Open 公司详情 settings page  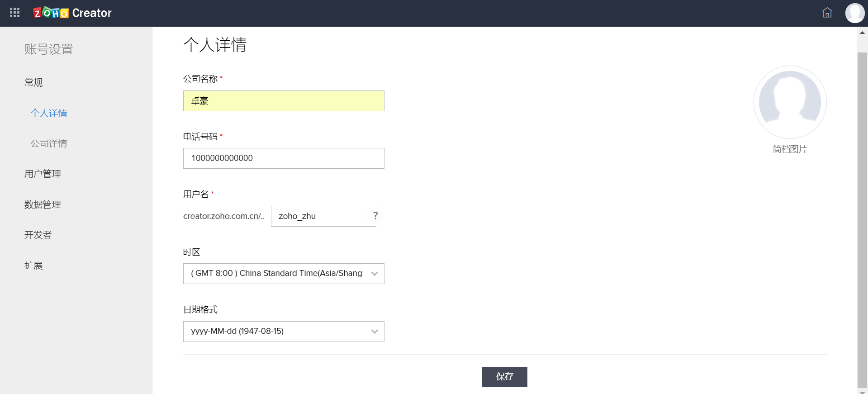coord(49,143)
